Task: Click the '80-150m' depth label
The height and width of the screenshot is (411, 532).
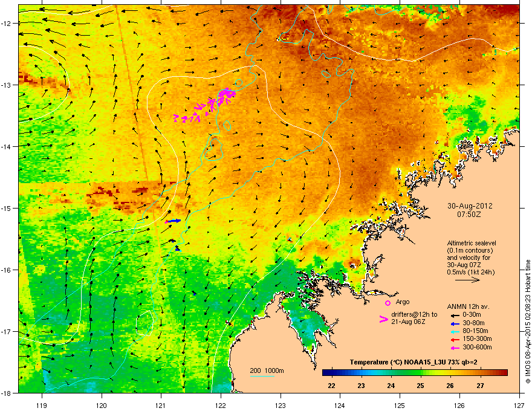Action: 475,331
